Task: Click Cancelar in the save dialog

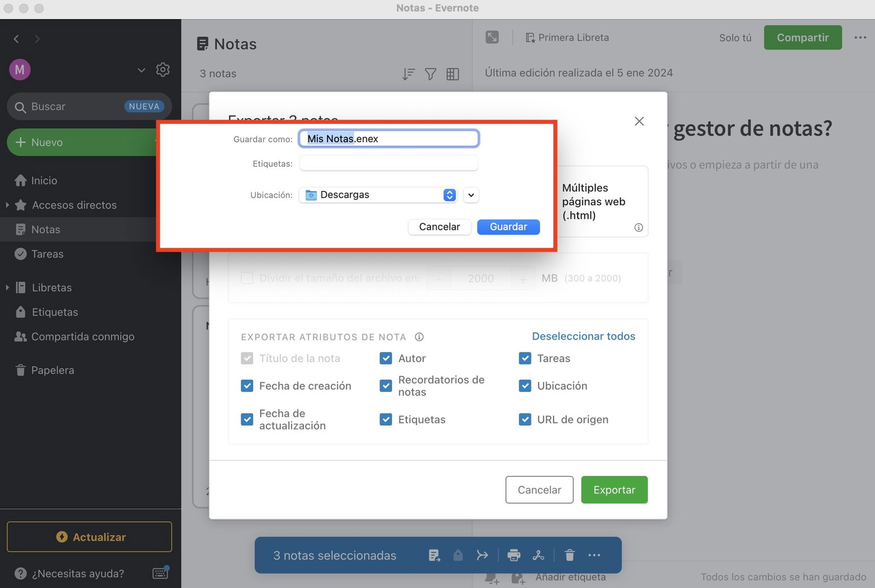Action: 440,227
